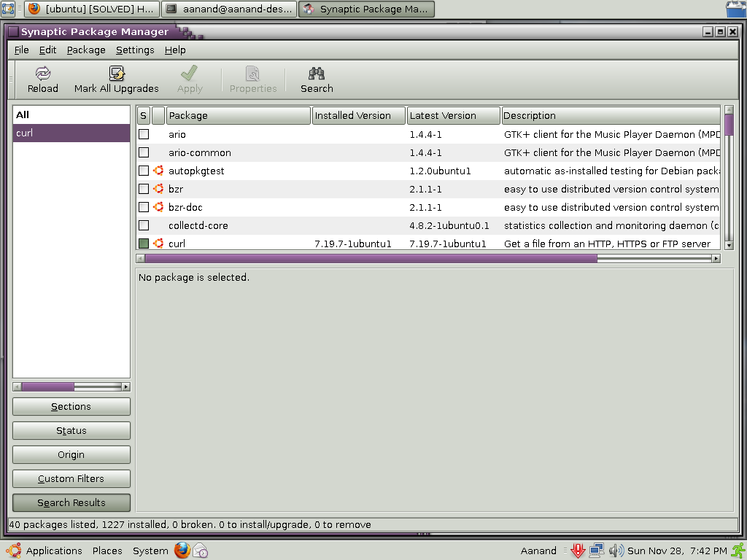Image resolution: width=747 pixels, height=560 pixels.
Task: Select the curl entry in the left list
Action: tap(71, 133)
